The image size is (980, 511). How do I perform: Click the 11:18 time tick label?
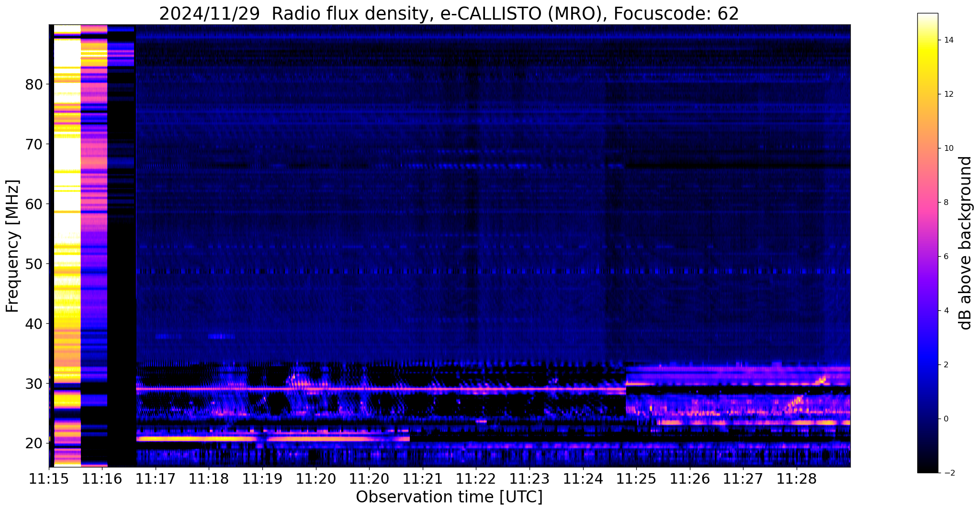pyautogui.click(x=209, y=478)
